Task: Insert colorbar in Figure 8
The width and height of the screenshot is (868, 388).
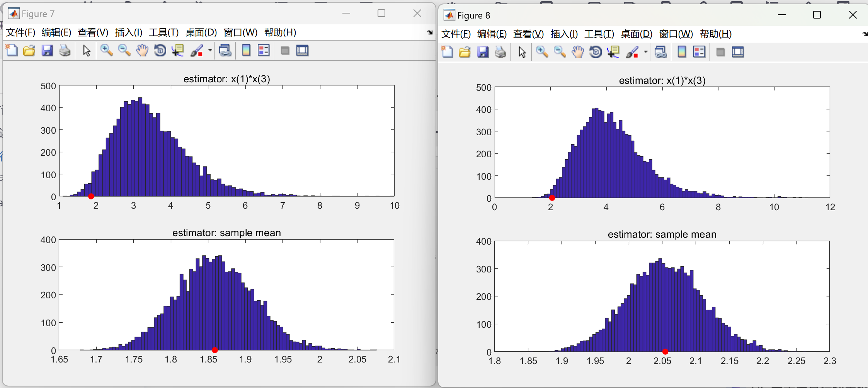Action: click(x=682, y=52)
